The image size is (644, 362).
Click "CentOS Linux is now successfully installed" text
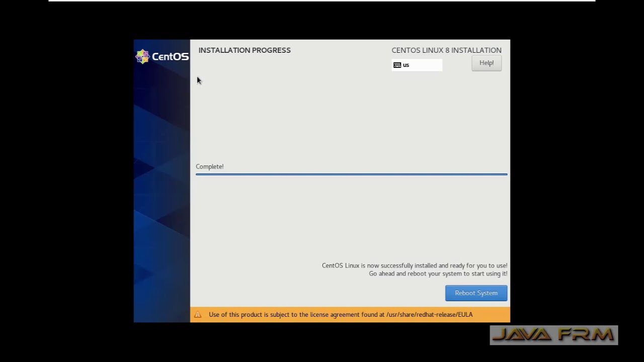click(415, 265)
